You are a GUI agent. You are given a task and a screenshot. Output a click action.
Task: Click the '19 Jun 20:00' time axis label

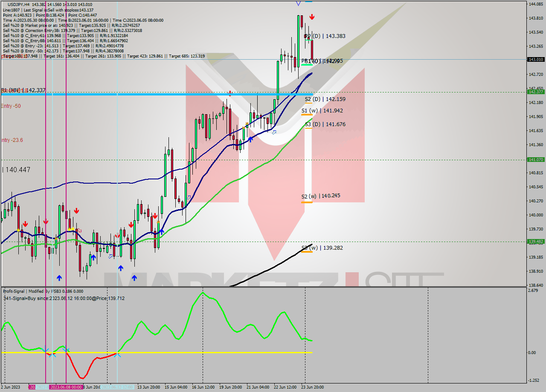[230, 387]
